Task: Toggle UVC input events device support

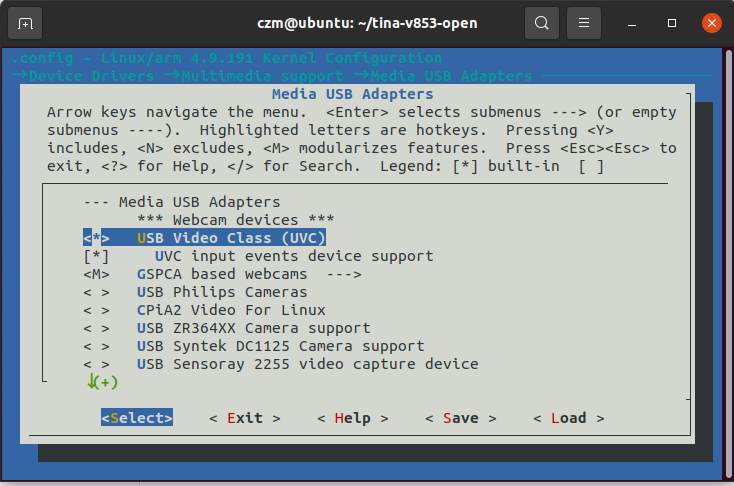Action: [97, 256]
